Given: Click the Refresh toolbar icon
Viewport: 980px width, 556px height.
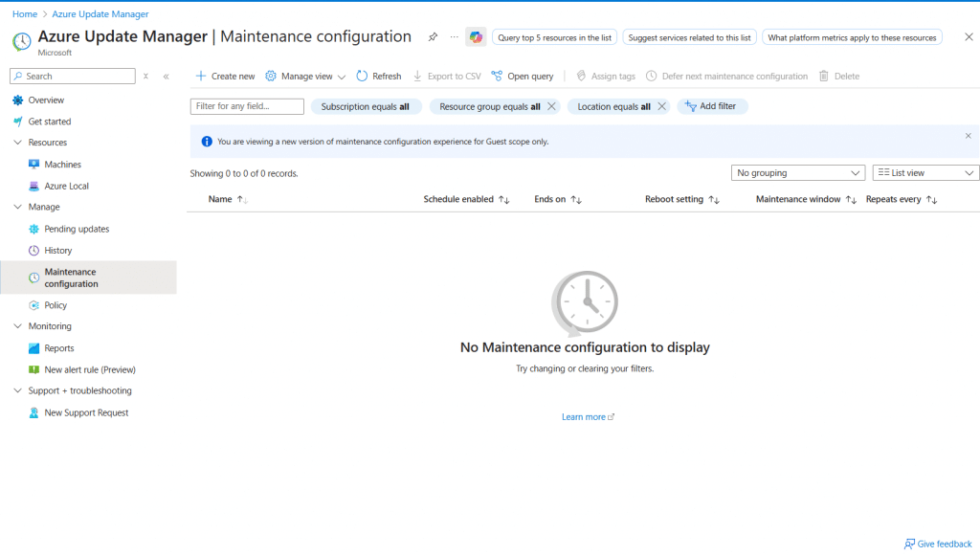Looking at the screenshot, I should [x=362, y=77].
